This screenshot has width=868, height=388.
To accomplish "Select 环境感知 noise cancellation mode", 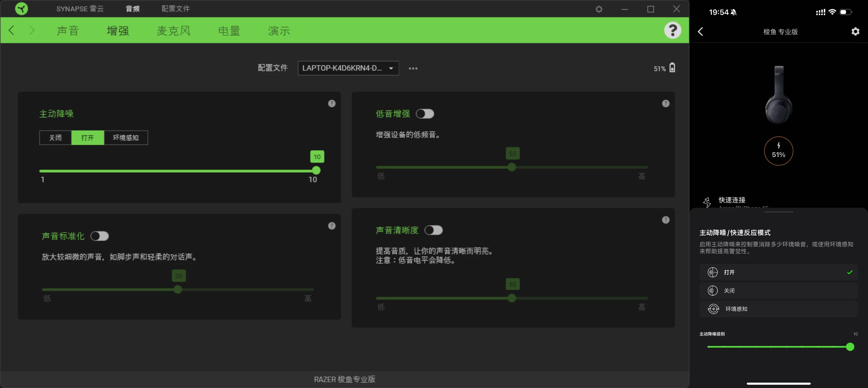I will click(126, 138).
